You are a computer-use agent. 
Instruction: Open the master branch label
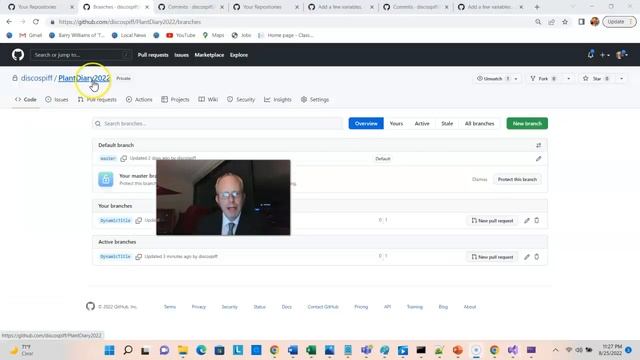click(108, 158)
